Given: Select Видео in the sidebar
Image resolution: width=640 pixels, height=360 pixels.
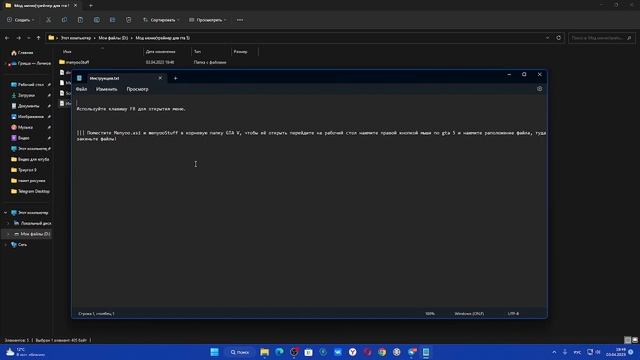Looking at the screenshot, I should [24, 138].
